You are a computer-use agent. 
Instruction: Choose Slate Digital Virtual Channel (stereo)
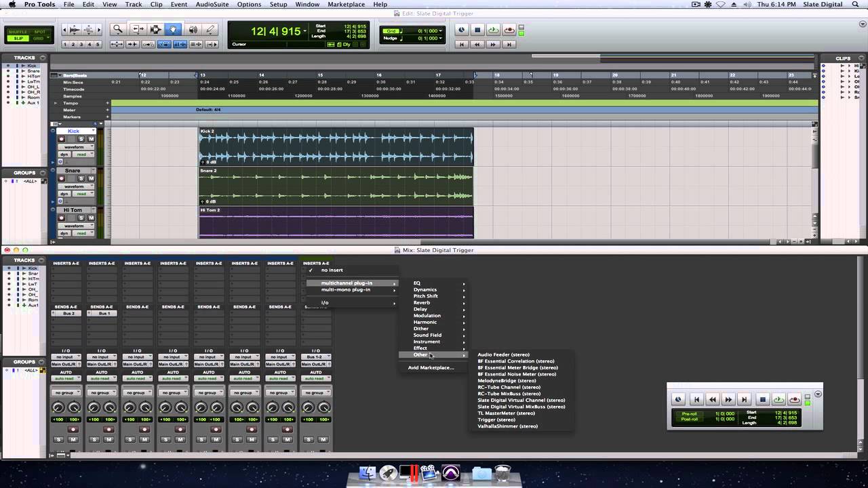coord(522,400)
